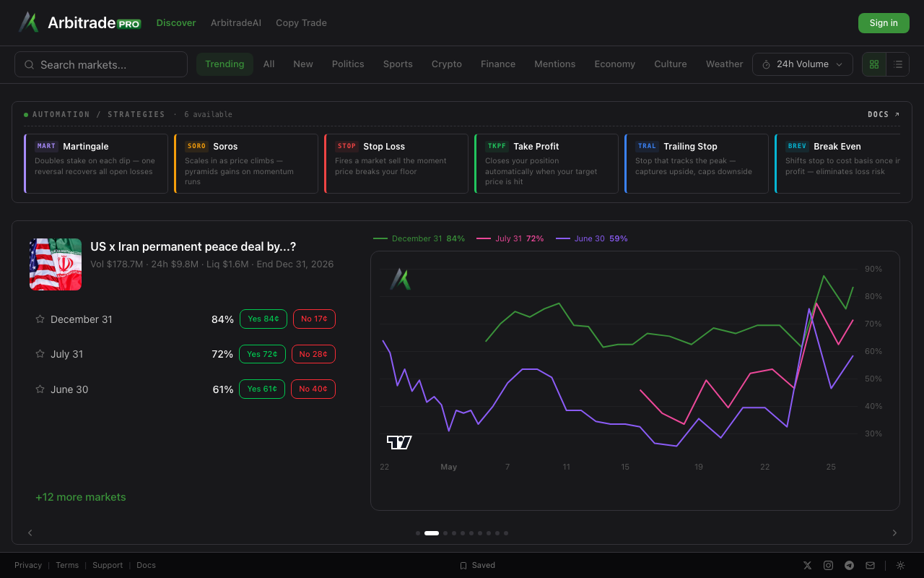Open the Instagram social link

pyautogui.click(x=829, y=565)
